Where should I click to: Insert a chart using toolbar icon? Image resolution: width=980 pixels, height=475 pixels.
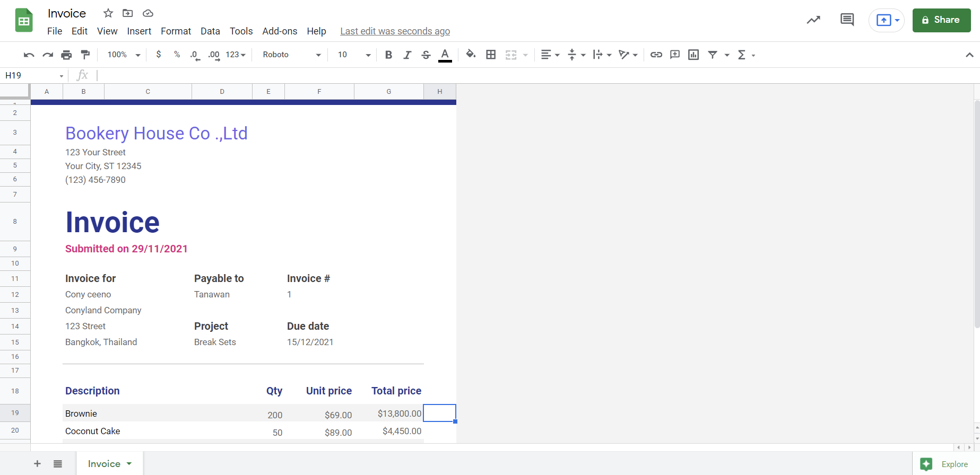click(x=693, y=55)
